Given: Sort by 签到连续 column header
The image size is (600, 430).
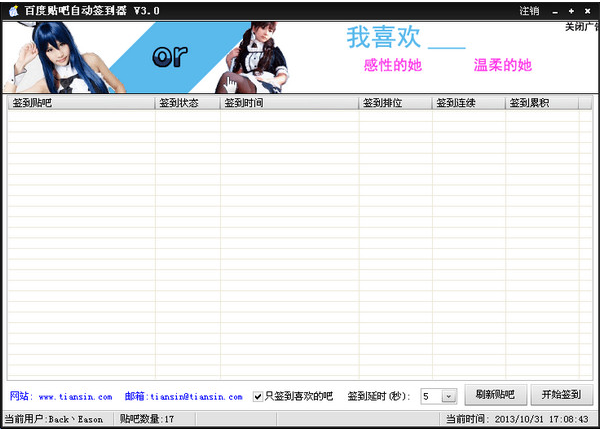Looking at the screenshot, I should (x=468, y=103).
